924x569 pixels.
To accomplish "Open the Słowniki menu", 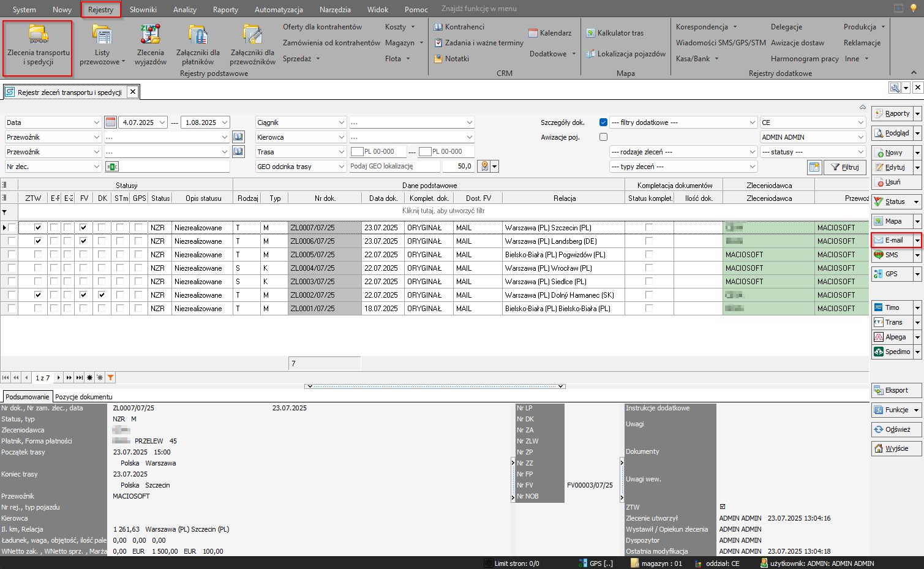I will click(143, 10).
